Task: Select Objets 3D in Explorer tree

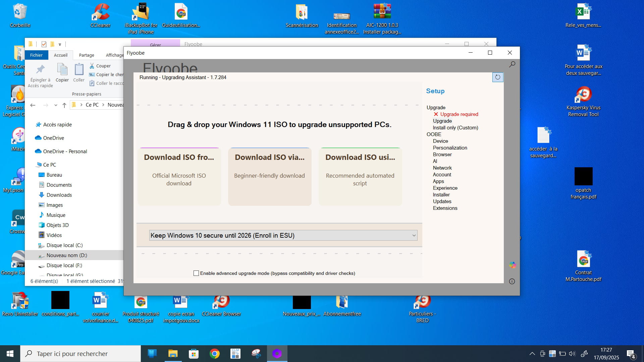Action: [x=53, y=225]
